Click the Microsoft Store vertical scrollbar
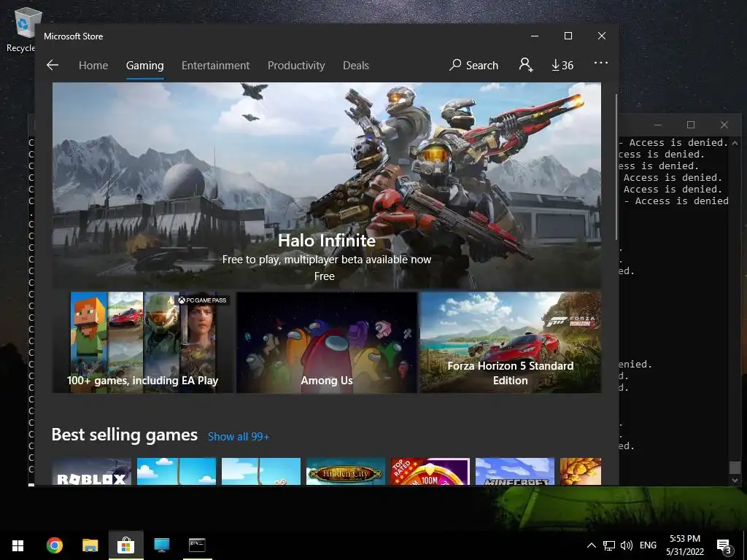This screenshot has height=560, width=747. [x=616, y=167]
